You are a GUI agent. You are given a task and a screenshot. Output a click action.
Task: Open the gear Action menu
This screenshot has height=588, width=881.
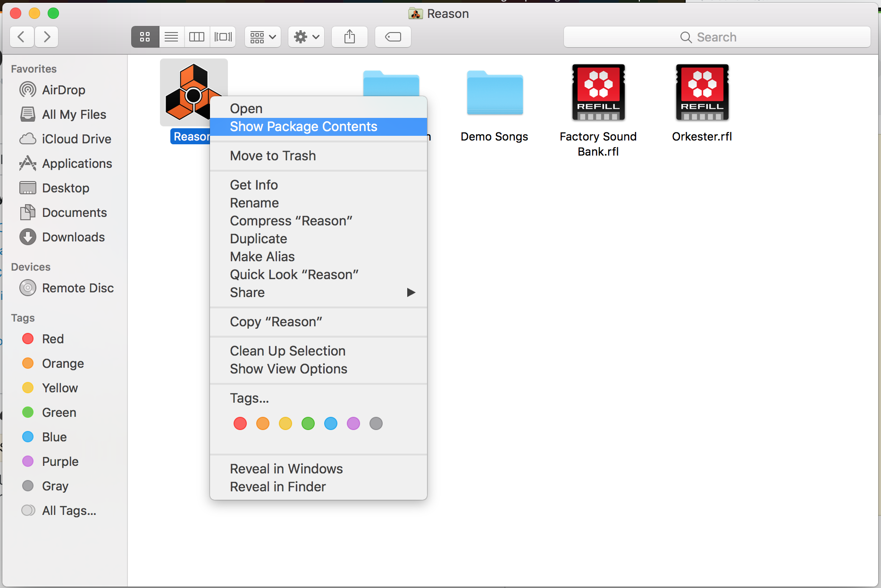(306, 37)
